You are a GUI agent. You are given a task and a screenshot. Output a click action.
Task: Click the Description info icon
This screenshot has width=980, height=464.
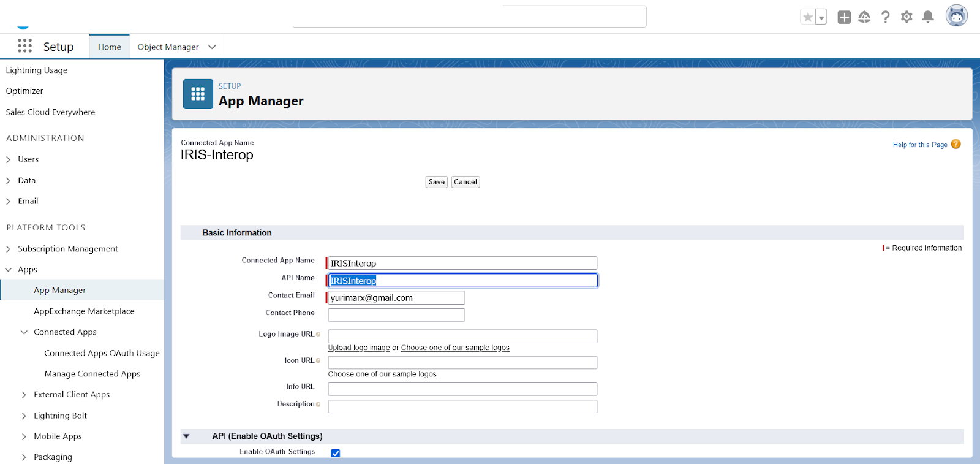coord(318,405)
